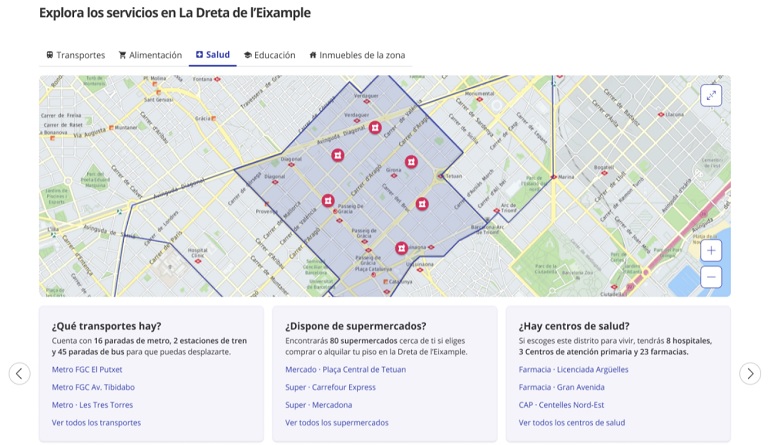The width and height of the screenshot is (768, 445).
Task: Click title 'Explora los servicios en La Dreta de l'Eixample'
Action: point(175,13)
